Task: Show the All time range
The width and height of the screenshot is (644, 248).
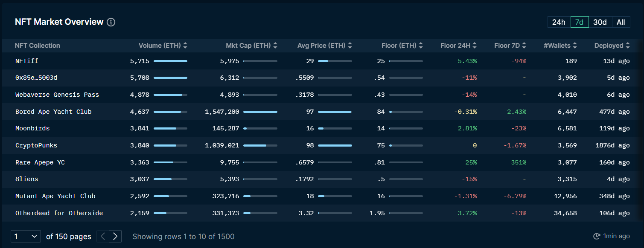Action: [621, 22]
